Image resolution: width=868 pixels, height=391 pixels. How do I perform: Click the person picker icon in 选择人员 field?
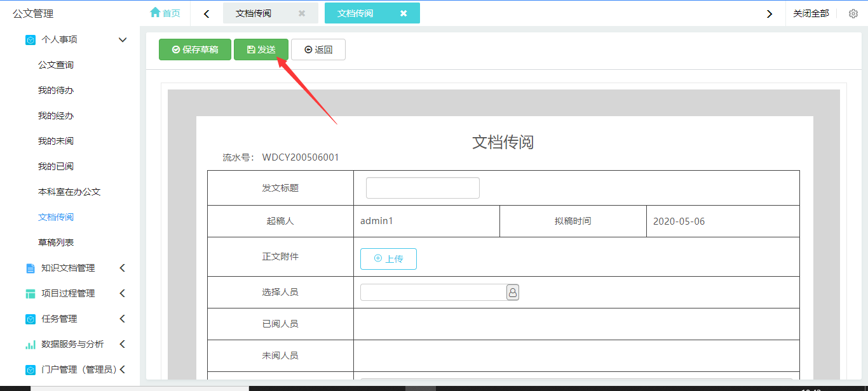[x=512, y=292]
